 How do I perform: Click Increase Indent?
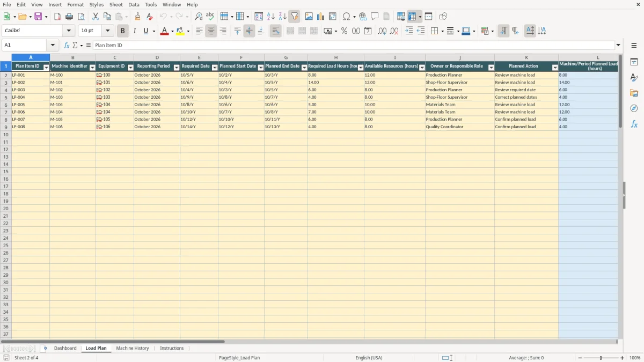tap(409, 31)
